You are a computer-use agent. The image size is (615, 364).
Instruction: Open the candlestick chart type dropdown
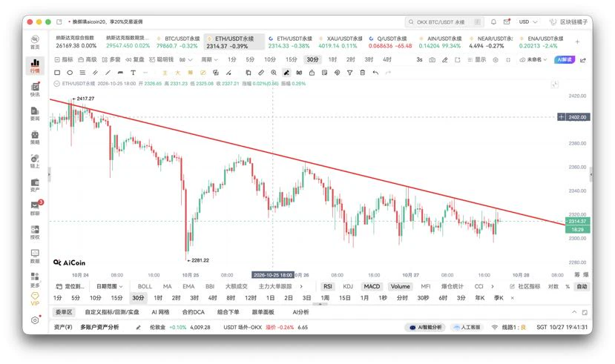point(186,60)
